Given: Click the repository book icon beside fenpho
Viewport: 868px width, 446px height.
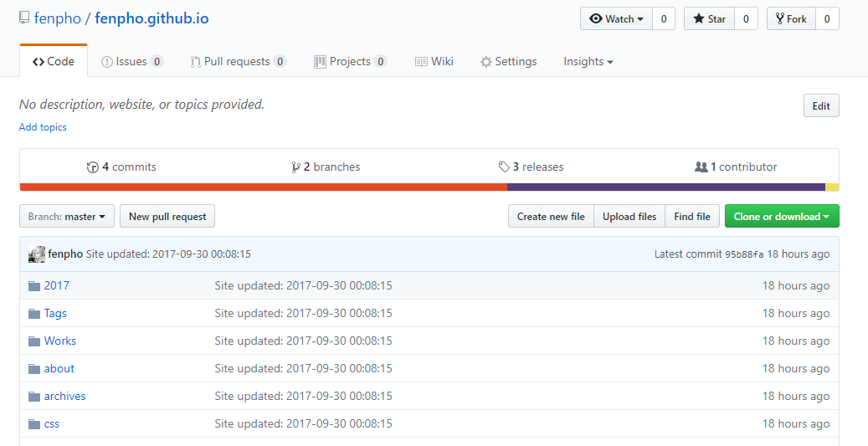Looking at the screenshot, I should [x=23, y=18].
